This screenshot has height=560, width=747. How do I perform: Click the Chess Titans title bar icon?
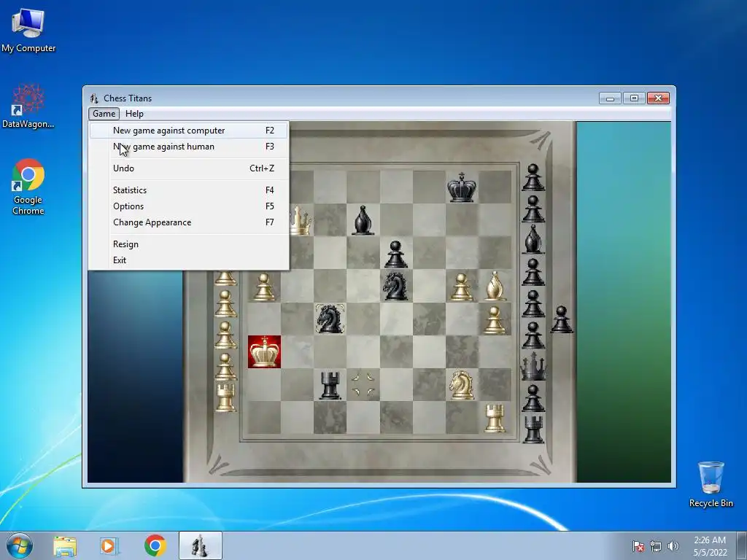click(x=94, y=98)
